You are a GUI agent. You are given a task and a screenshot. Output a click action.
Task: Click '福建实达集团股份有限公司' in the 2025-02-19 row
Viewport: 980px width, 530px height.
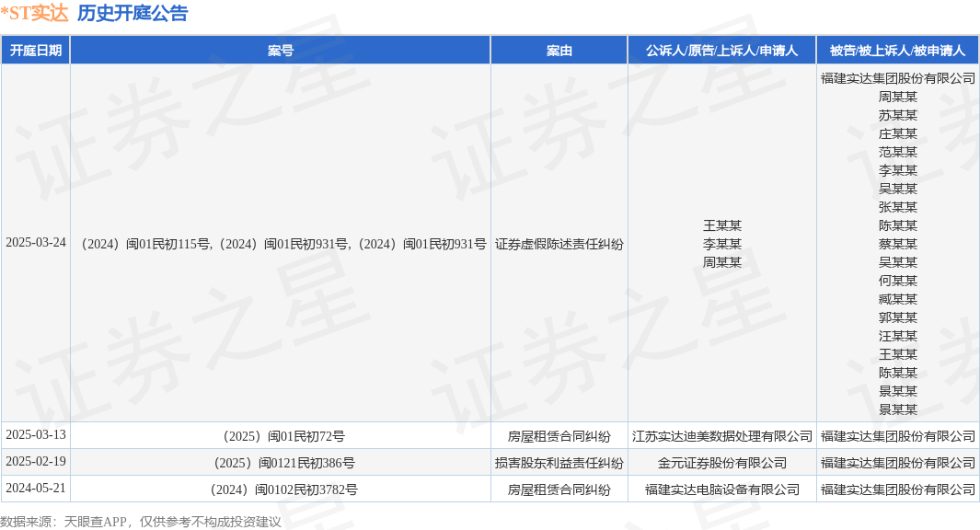[x=897, y=463]
